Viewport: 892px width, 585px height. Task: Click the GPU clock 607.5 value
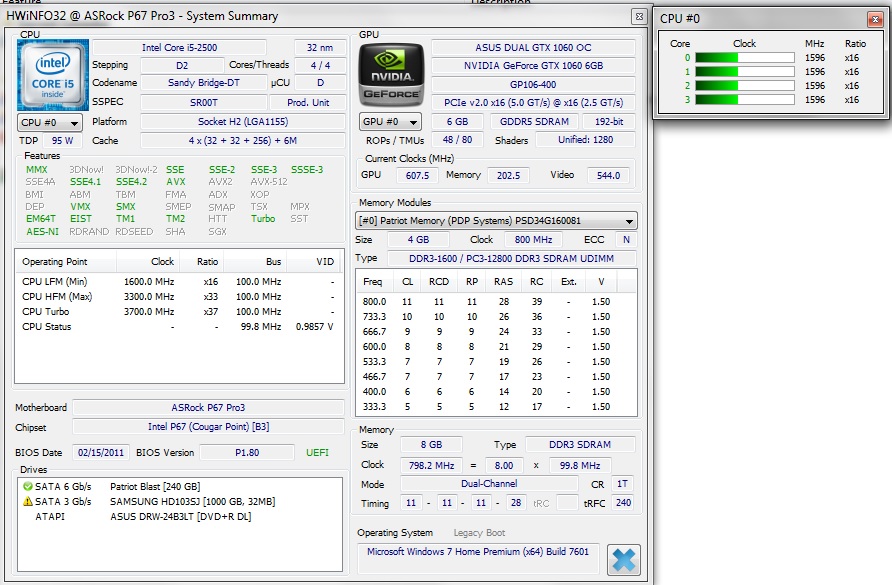tap(417, 176)
